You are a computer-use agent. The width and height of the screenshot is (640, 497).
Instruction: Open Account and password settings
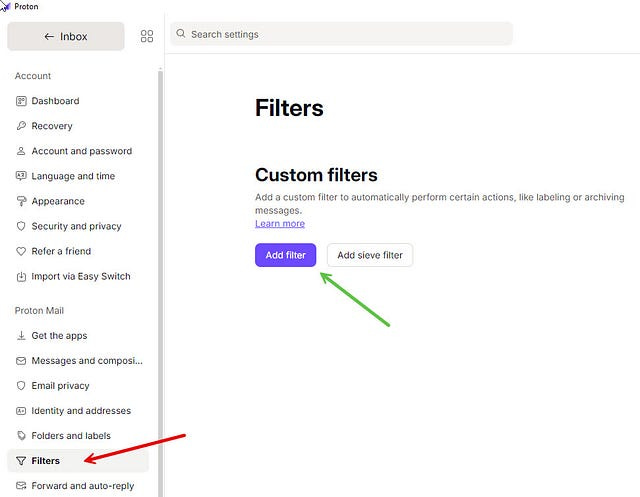coord(78,151)
